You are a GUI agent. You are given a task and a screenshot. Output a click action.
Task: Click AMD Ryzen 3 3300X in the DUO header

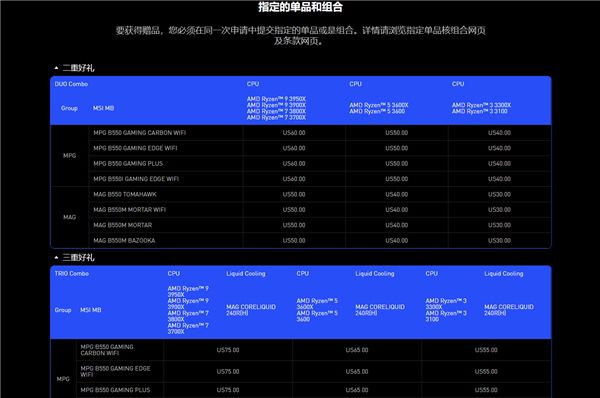(481, 105)
